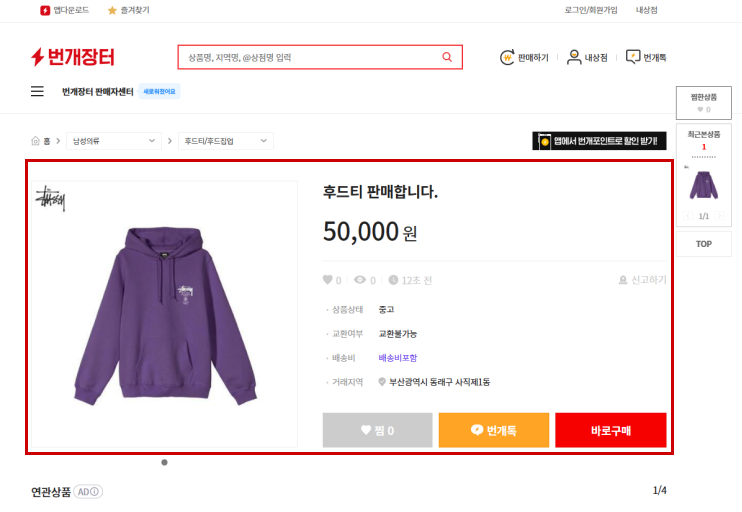Toggle the 찜 0 wishlist button
The width and height of the screenshot is (742, 512).
[378, 430]
